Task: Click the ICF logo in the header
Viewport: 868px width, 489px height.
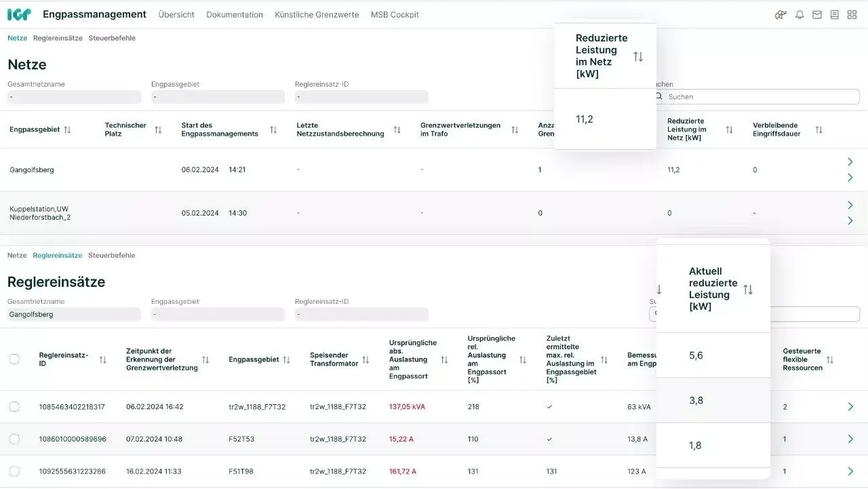Action: point(19,14)
